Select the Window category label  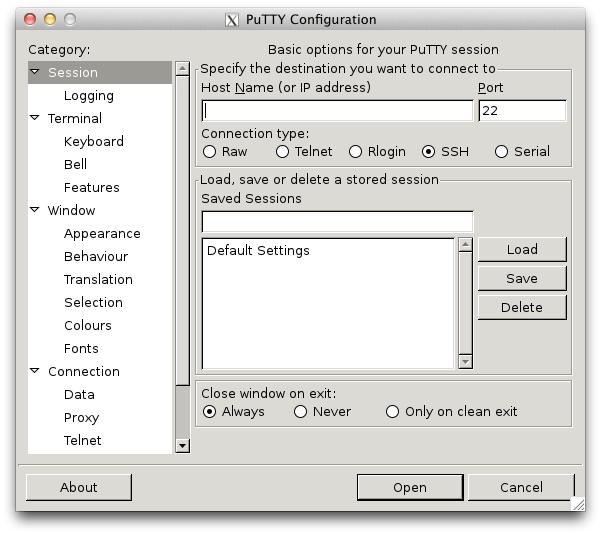coord(72,210)
